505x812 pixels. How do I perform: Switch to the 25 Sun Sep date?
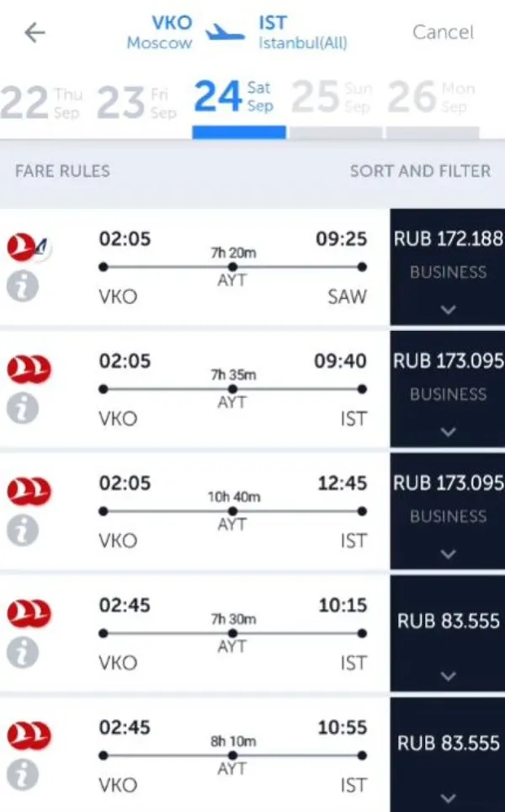pos(331,100)
